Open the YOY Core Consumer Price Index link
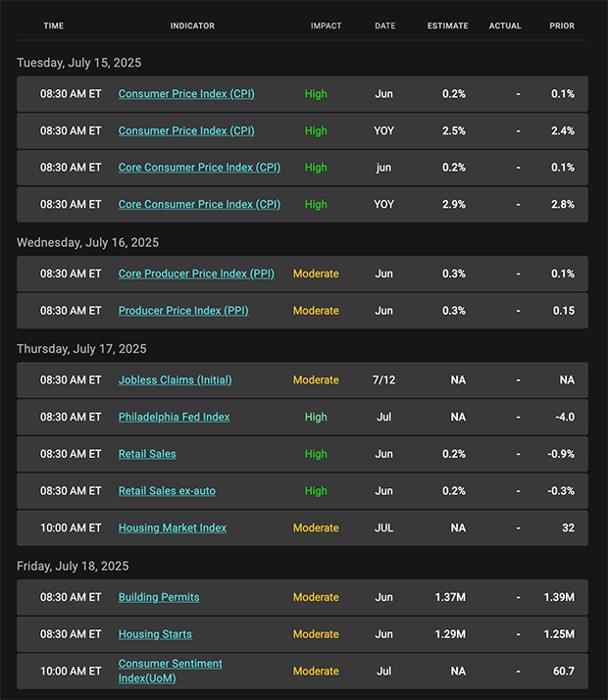This screenshot has width=608, height=700. tap(199, 205)
